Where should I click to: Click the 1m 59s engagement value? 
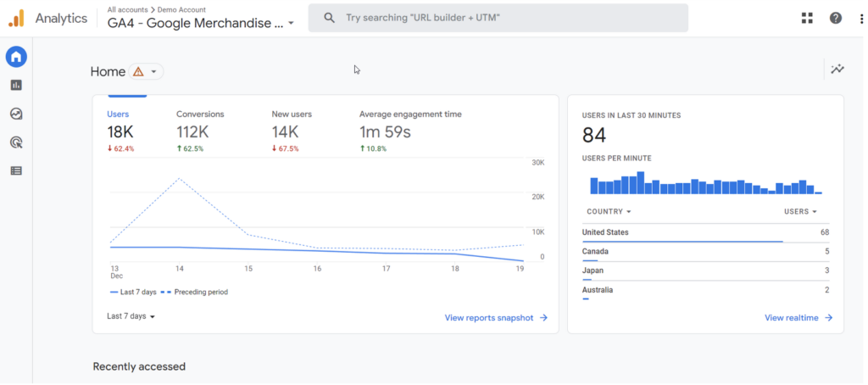(x=386, y=131)
